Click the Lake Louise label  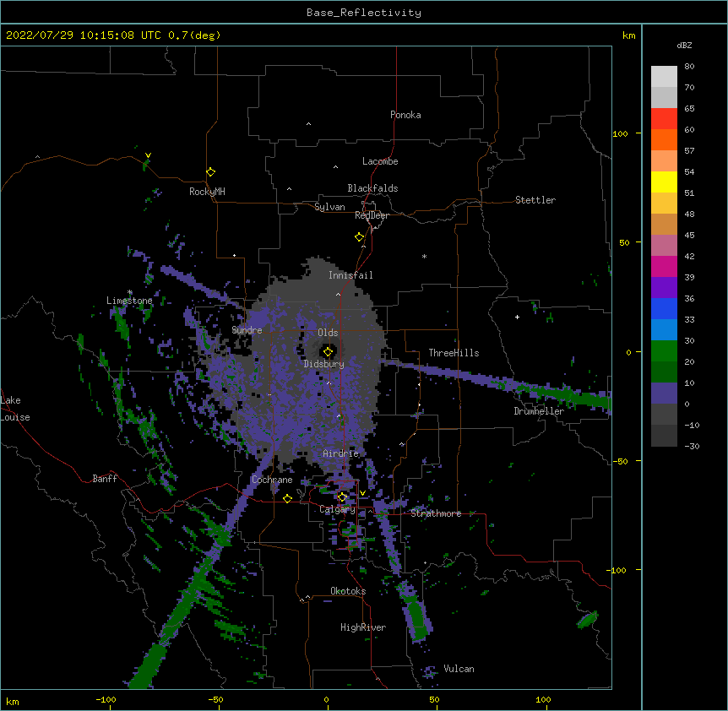coord(15,409)
